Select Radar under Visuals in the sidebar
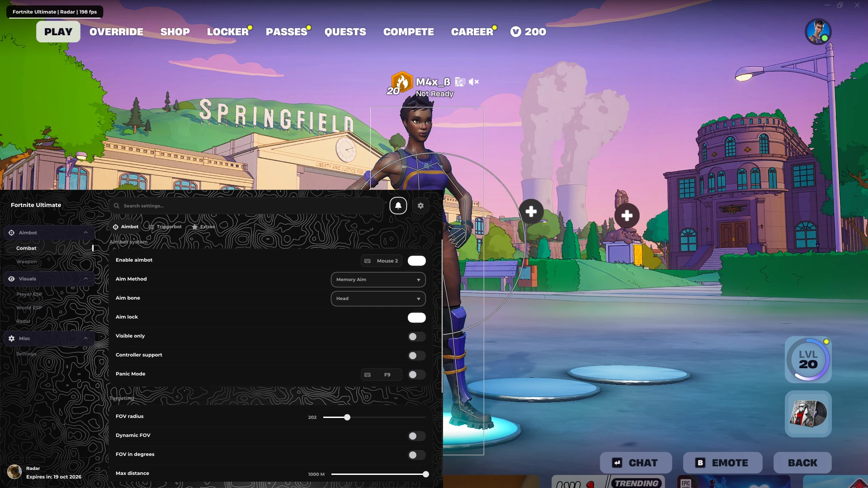The height and width of the screenshot is (488, 868). (x=24, y=321)
